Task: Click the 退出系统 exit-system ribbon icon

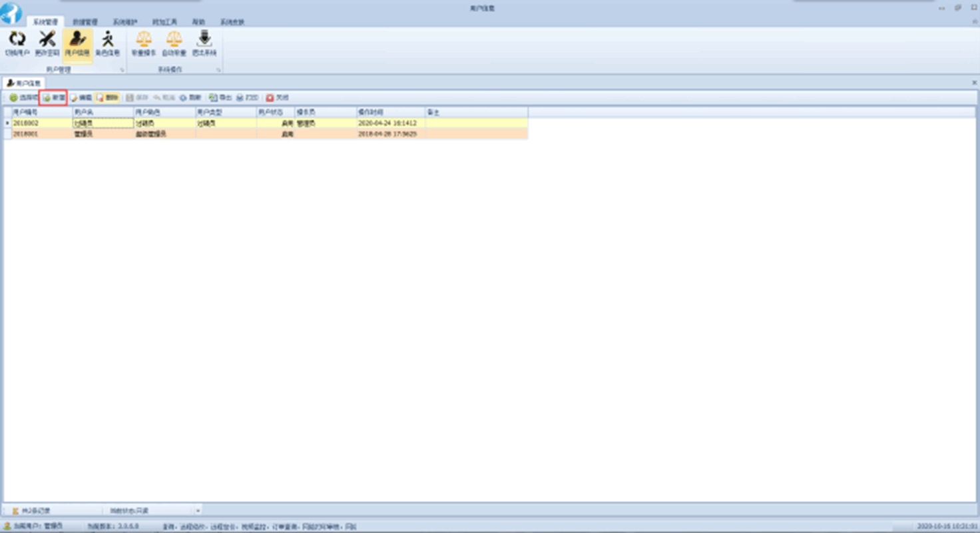Action: point(204,39)
